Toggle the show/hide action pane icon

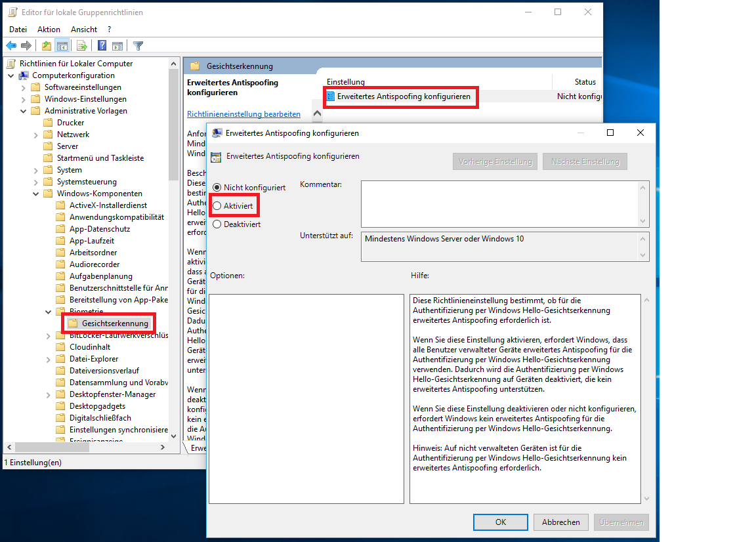tap(117, 46)
